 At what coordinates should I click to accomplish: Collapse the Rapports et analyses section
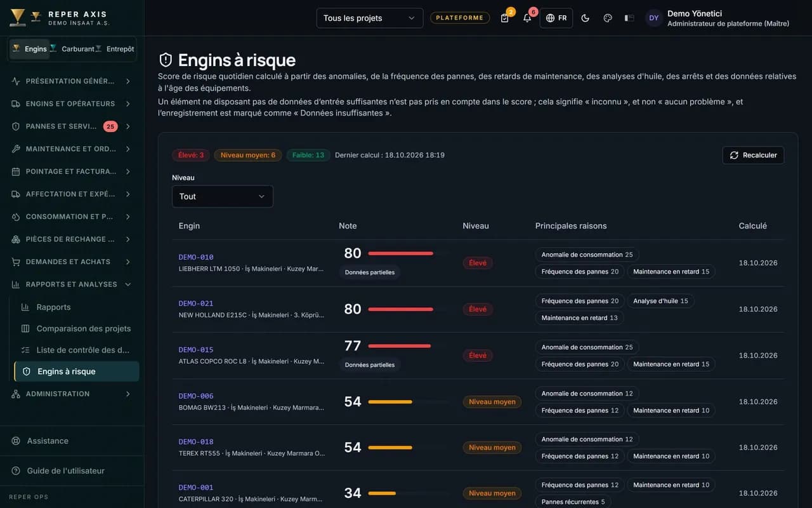72,284
